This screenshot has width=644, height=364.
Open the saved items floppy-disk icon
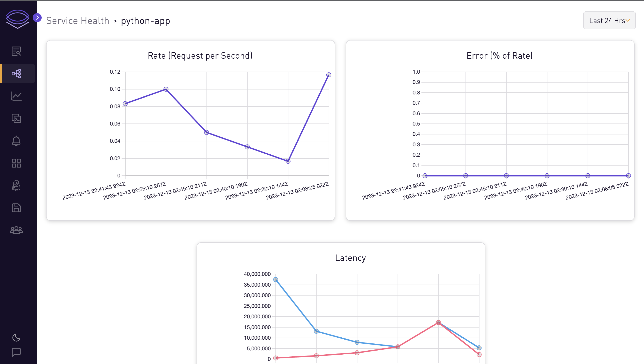point(16,208)
